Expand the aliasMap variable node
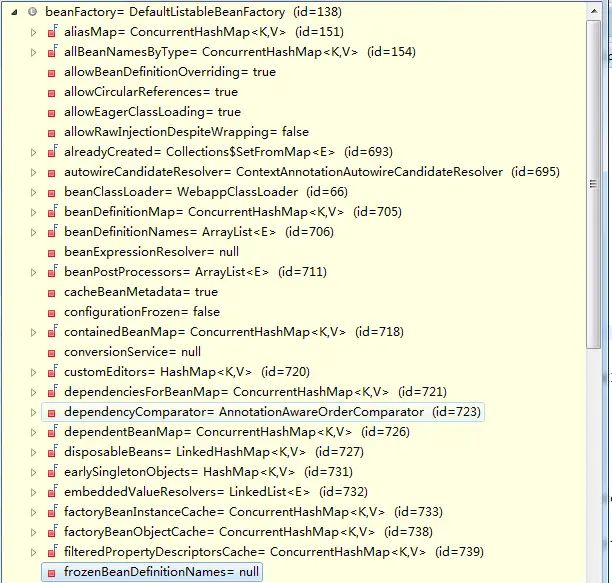Image resolution: width=612 pixels, height=583 pixels. (34, 32)
